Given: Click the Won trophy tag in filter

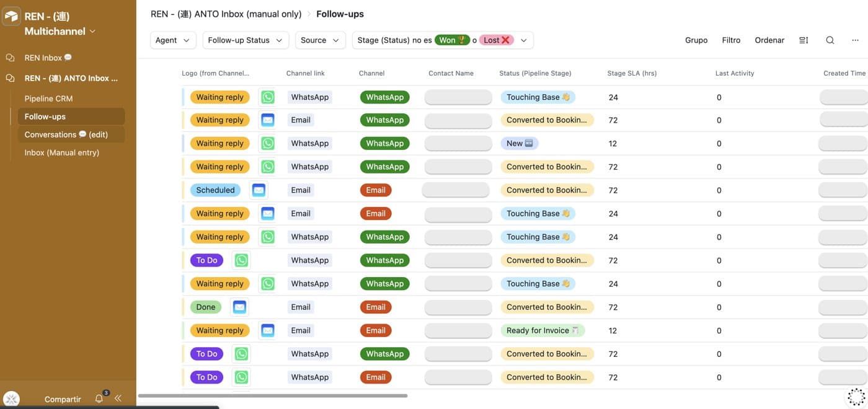Looking at the screenshot, I should 452,40.
